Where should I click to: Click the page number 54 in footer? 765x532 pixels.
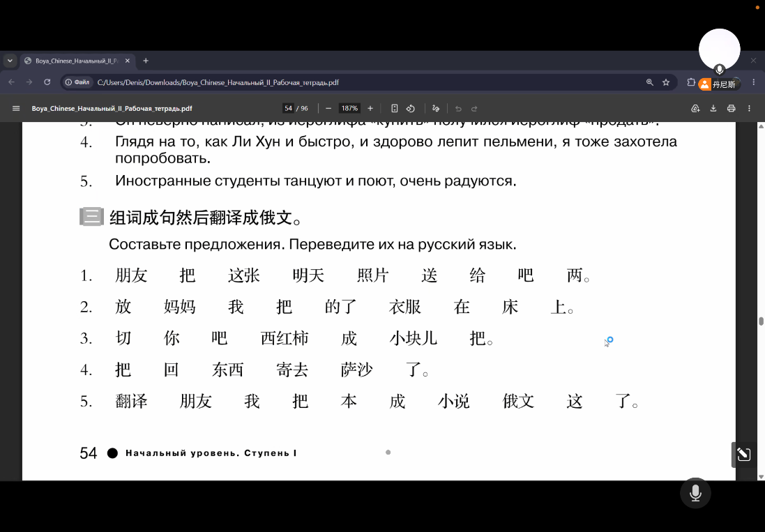pos(89,453)
